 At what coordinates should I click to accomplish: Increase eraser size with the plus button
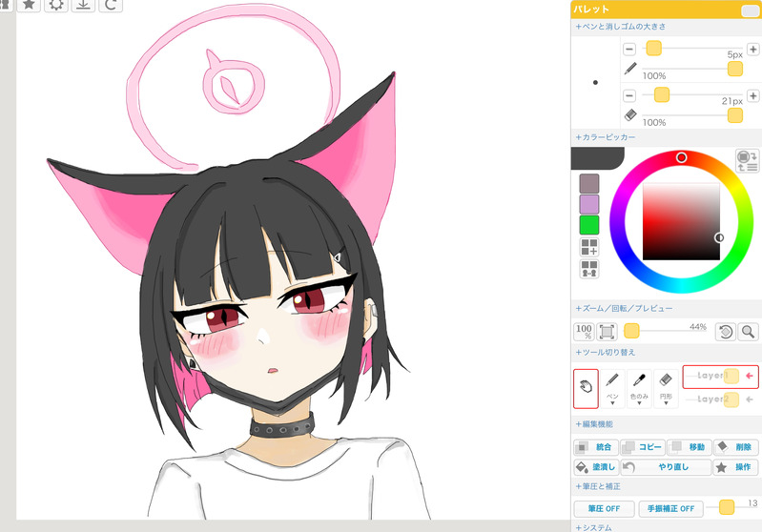(752, 95)
